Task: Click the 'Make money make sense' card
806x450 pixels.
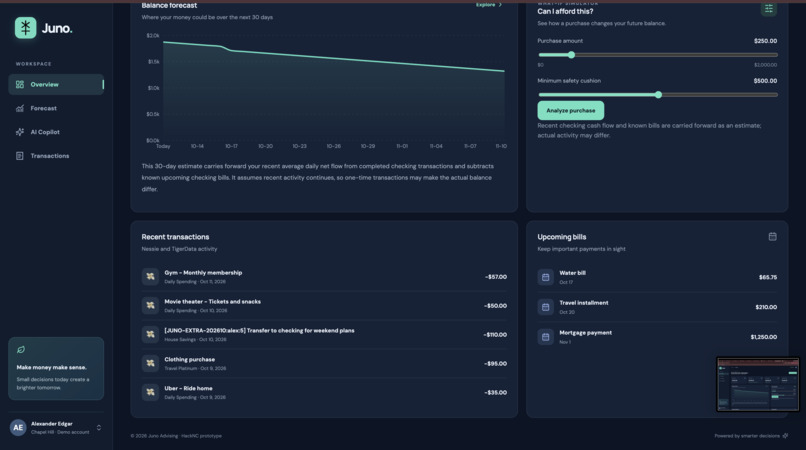Action: 56,369
